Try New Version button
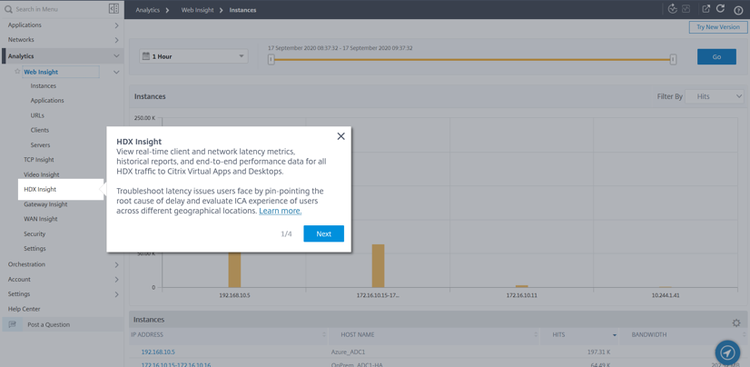The width and height of the screenshot is (750, 367). pos(718,27)
